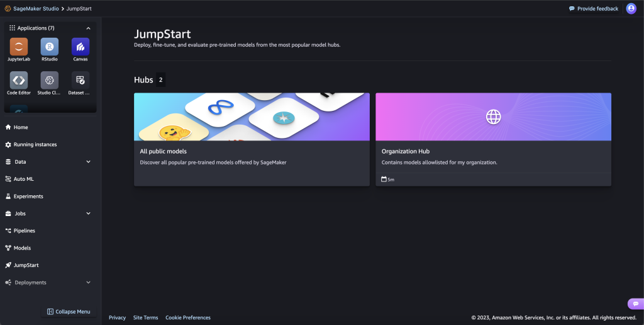This screenshot has height=325, width=644.
Task: Click the floating chat bubble icon
Action: (636, 304)
